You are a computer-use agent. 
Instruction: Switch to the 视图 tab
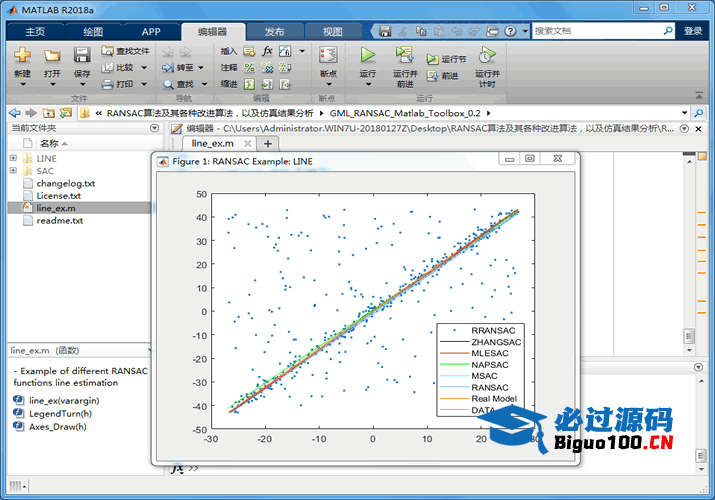(332, 31)
